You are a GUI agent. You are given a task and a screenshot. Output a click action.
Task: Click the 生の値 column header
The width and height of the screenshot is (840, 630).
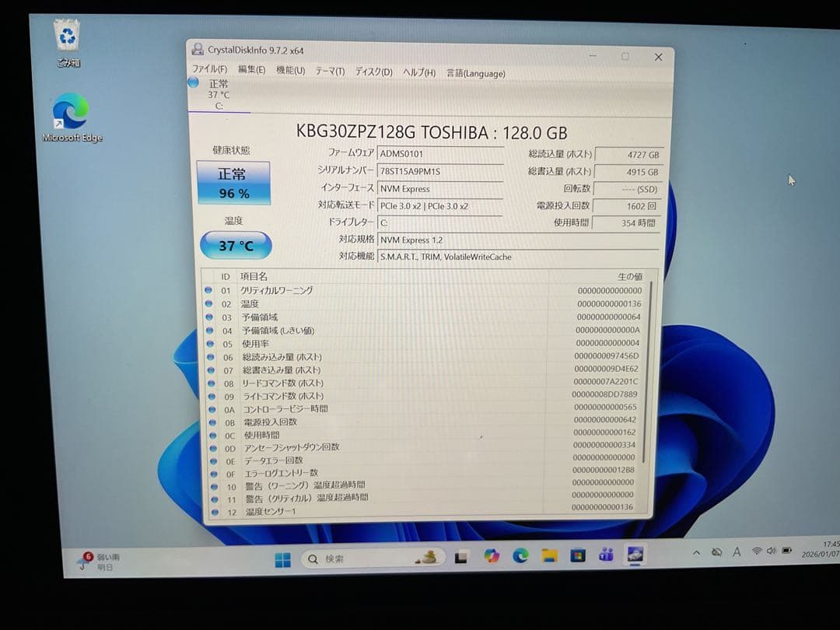coord(629,276)
